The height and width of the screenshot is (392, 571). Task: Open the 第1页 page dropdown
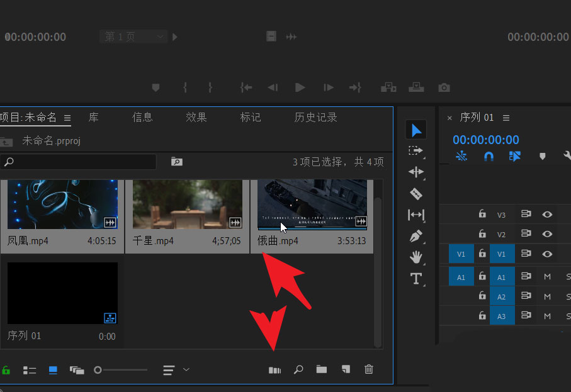pos(133,36)
